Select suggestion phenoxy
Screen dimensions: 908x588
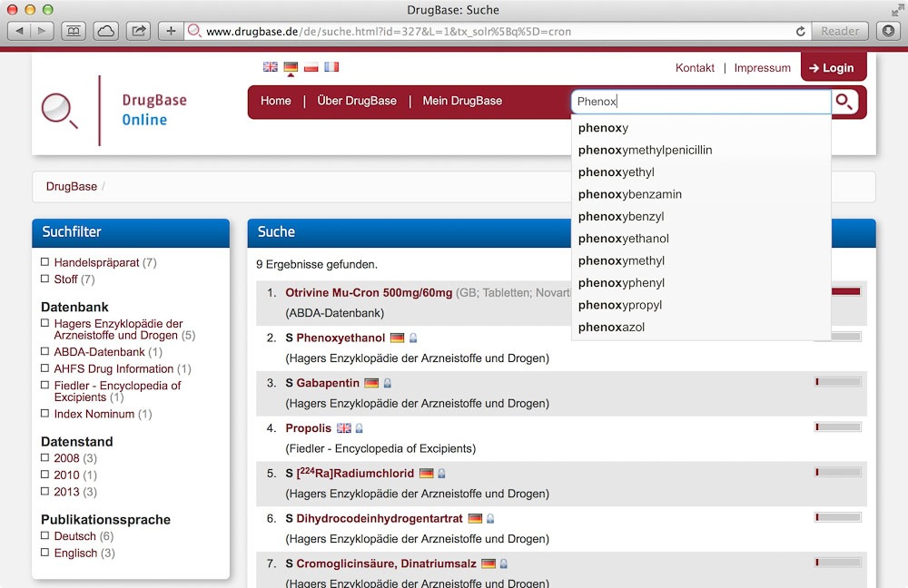point(701,128)
